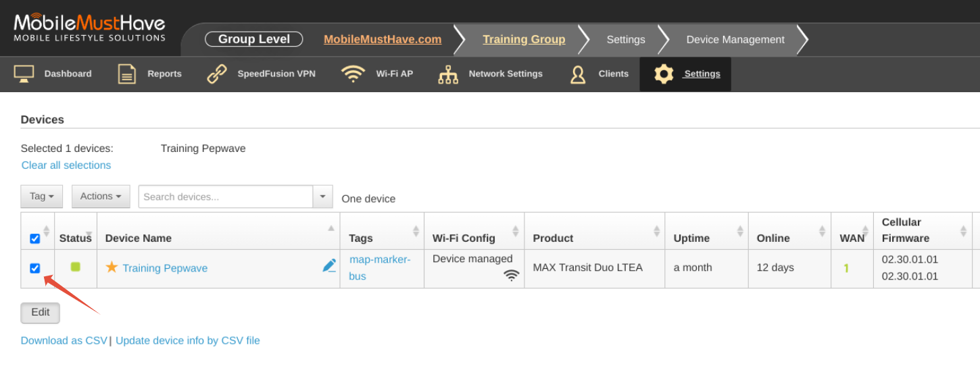Image resolution: width=980 pixels, height=385 pixels.
Task: Click the Dashboard monitor icon
Action: (x=24, y=74)
